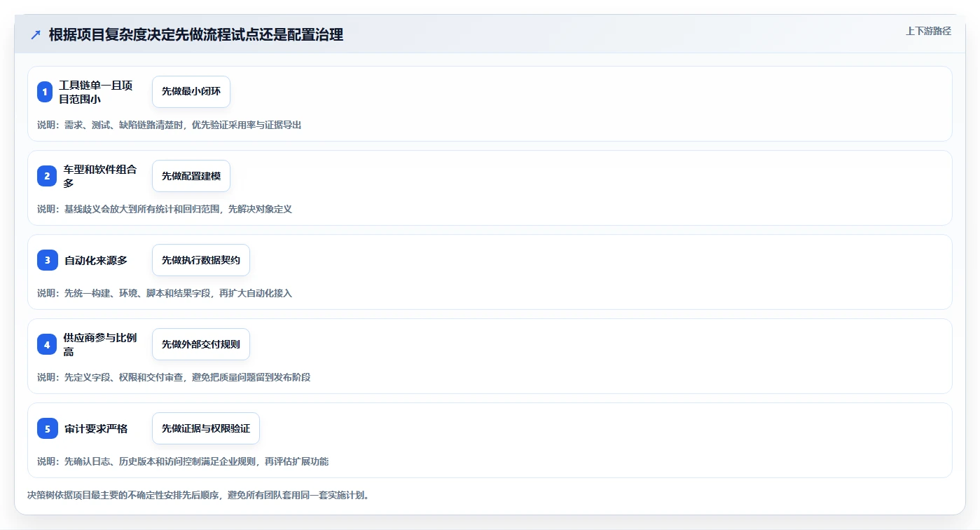Click the 先做配置建模 button
Image resolution: width=980 pixels, height=530 pixels.
[x=191, y=176]
